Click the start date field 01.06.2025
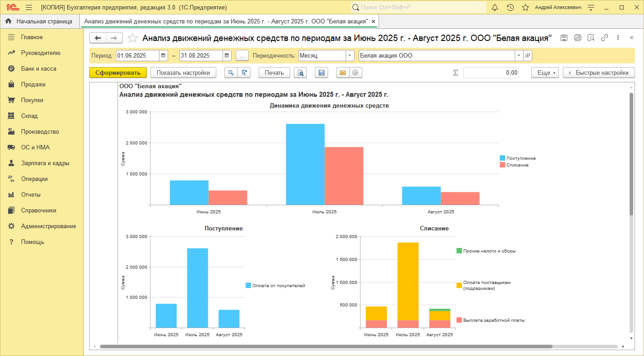Viewport: 644px width, 356px height. pyautogui.click(x=137, y=55)
